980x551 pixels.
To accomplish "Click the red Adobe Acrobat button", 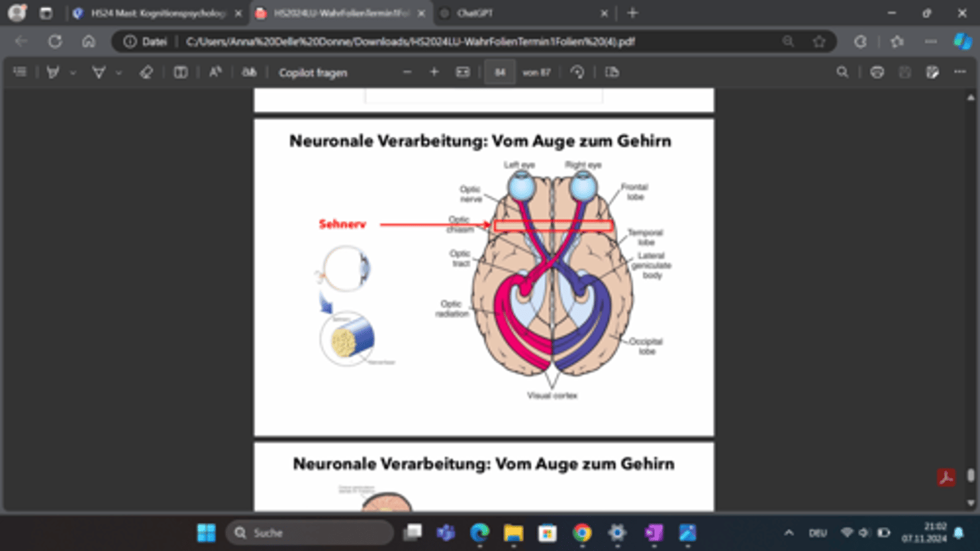I will pos(946,477).
